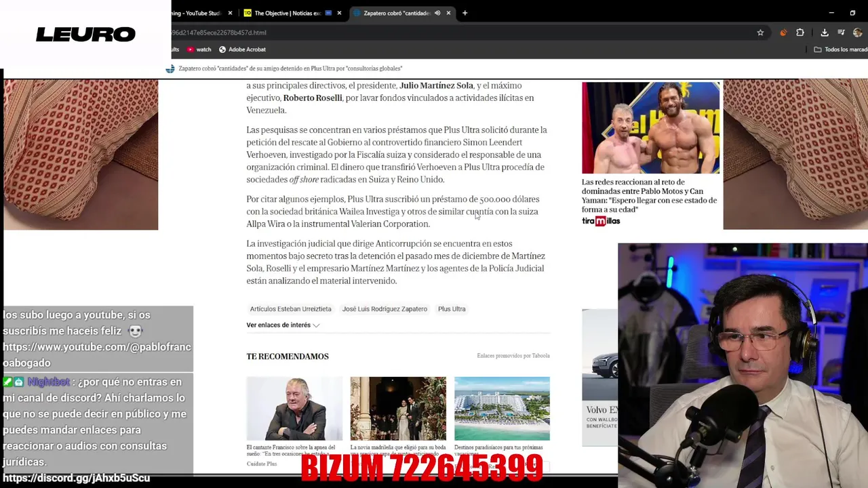Open the novia madrileña wedding thumbnail
This screenshot has width=868, height=488.
tap(398, 409)
